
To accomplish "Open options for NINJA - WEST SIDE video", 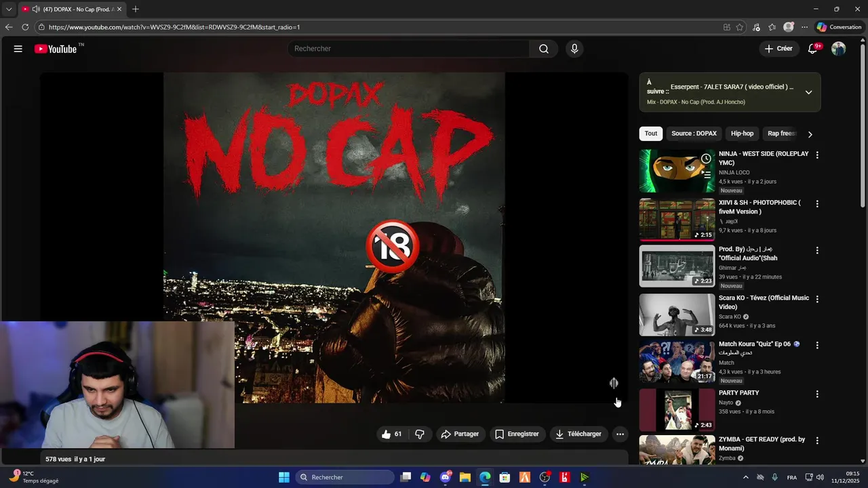I will pyautogui.click(x=817, y=155).
